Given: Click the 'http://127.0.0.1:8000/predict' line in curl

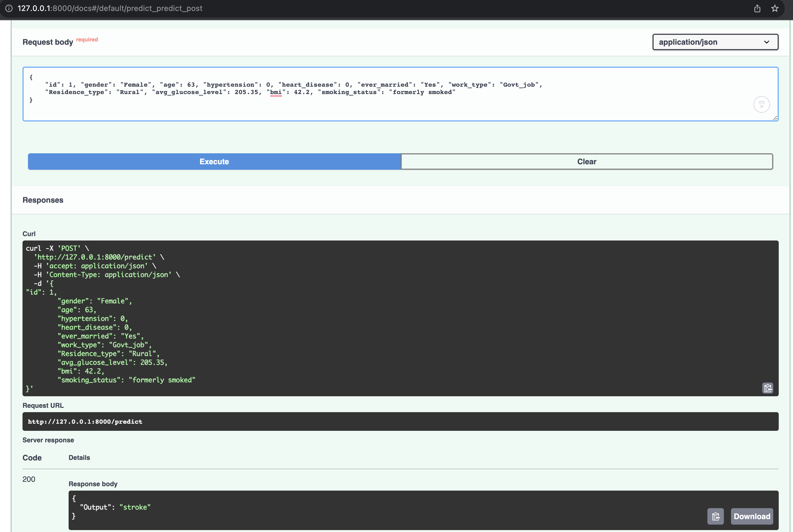Looking at the screenshot, I should tap(99, 257).
